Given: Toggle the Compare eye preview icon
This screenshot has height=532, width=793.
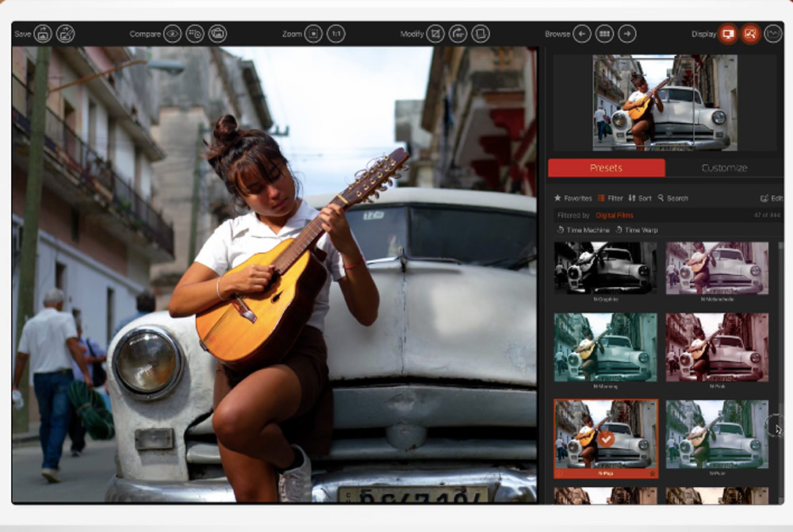Looking at the screenshot, I should coord(173,33).
